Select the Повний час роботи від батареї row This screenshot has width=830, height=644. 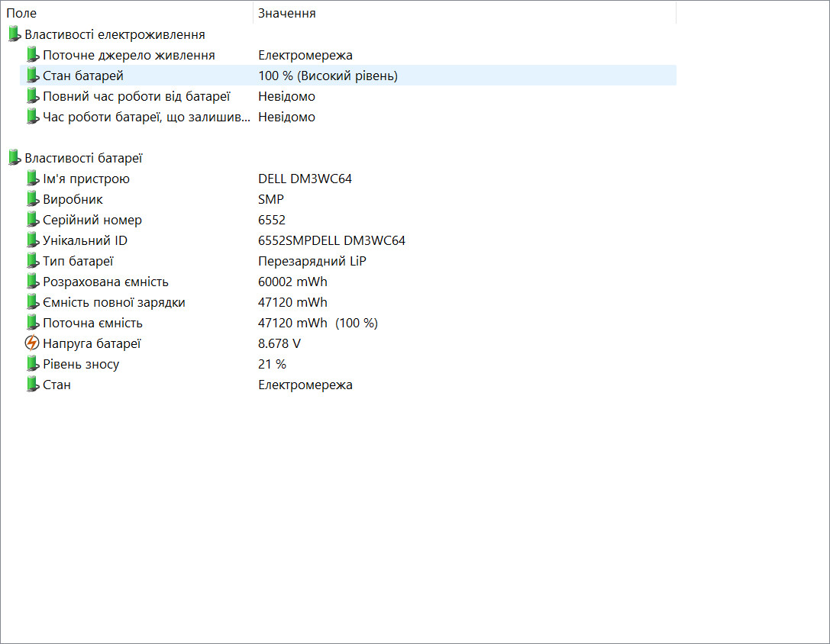tap(347, 96)
